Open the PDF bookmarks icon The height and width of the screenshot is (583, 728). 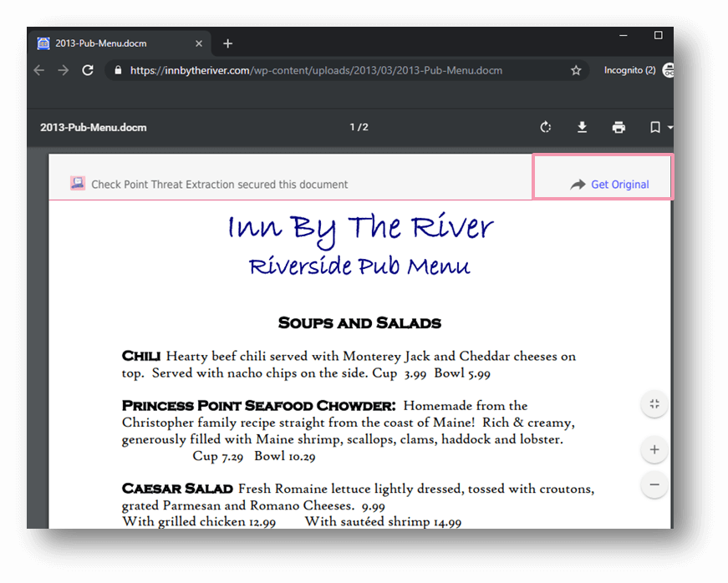654,127
